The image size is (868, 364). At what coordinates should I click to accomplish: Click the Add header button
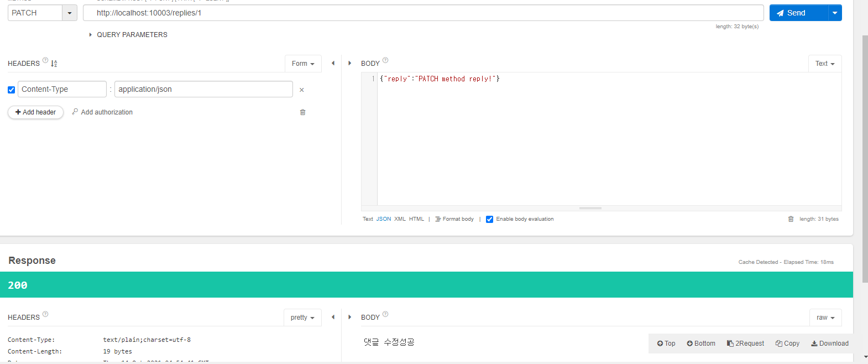click(x=35, y=112)
